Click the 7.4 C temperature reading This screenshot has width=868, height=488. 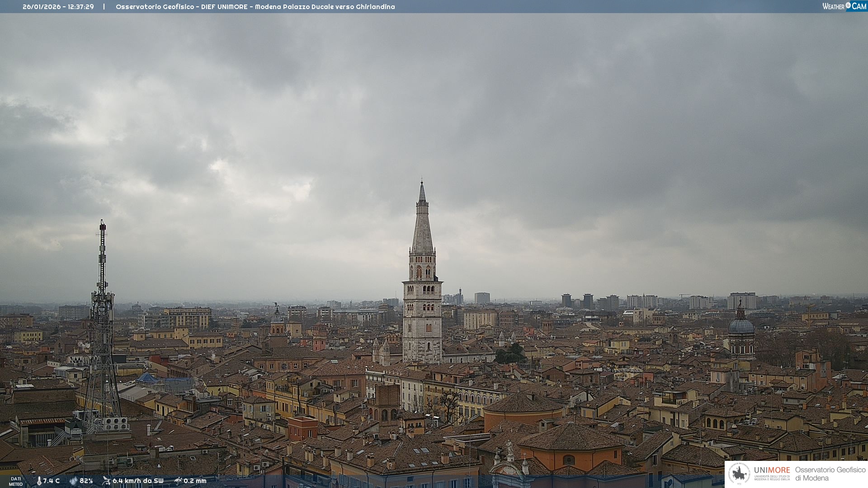coord(52,481)
